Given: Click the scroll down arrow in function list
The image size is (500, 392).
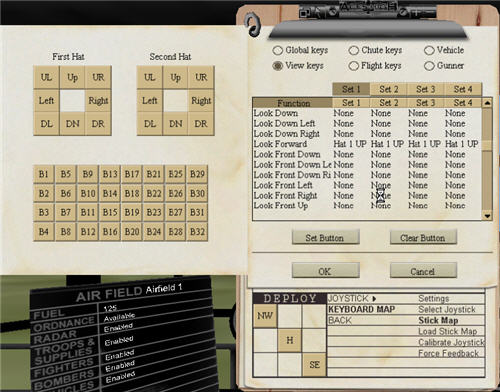Looking at the screenshot, I should coord(487,216).
